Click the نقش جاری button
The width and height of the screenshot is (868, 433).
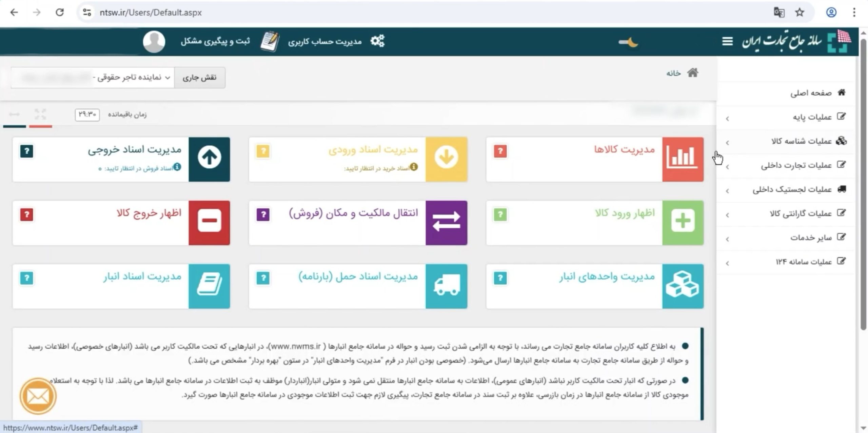pyautogui.click(x=199, y=77)
